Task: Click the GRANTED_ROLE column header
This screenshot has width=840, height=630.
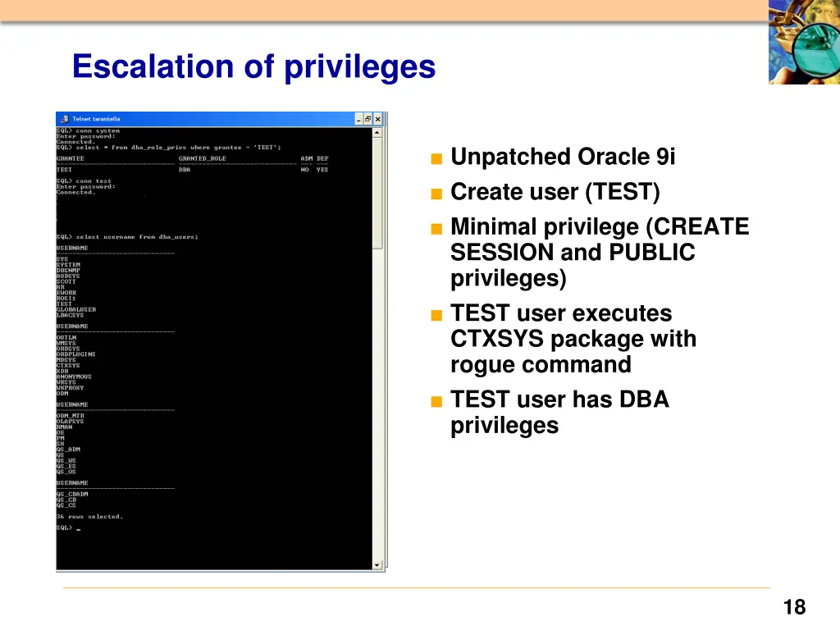Action: click(x=203, y=158)
